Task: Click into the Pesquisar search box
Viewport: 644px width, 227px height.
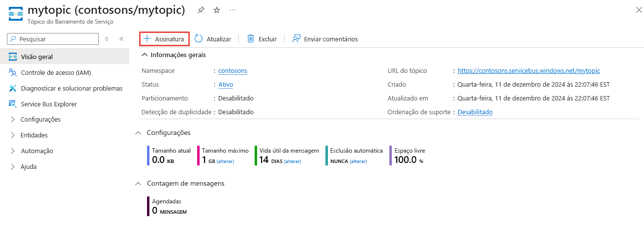Action: (54, 39)
